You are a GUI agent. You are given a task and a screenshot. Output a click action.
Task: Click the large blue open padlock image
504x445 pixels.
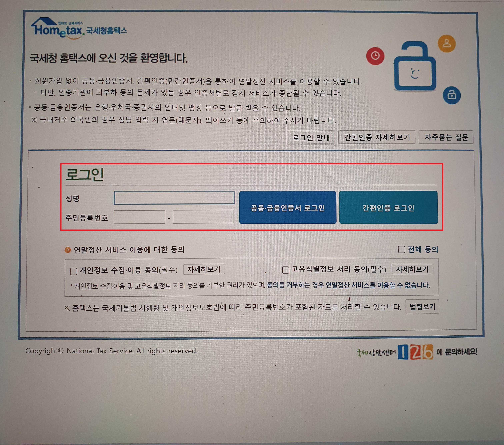(415, 66)
